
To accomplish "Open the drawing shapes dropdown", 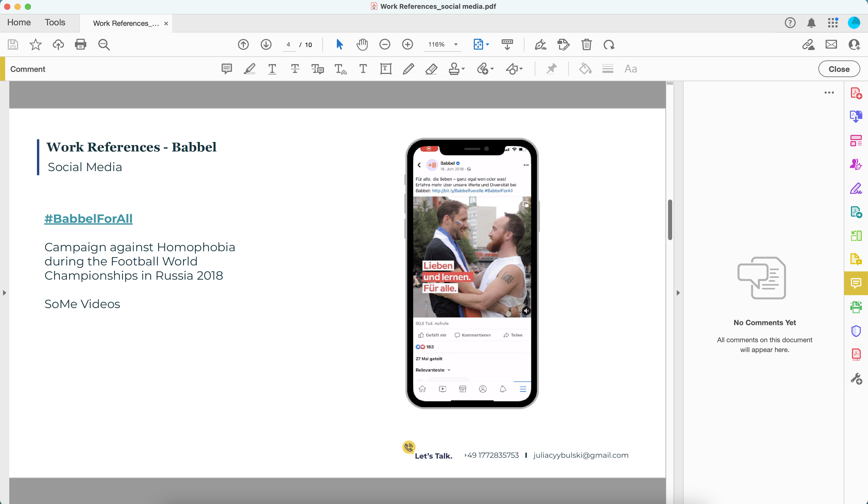I will (x=521, y=69).
